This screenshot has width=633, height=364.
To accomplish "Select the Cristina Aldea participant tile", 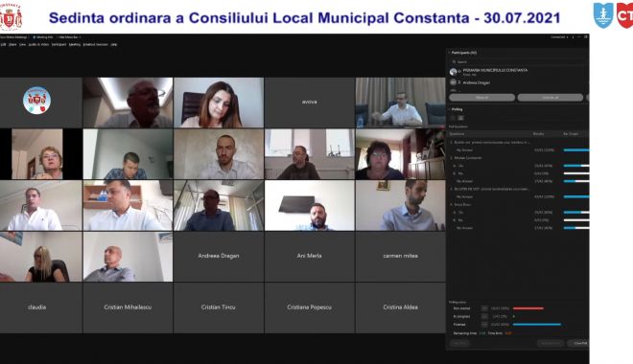I will point(400,307).
